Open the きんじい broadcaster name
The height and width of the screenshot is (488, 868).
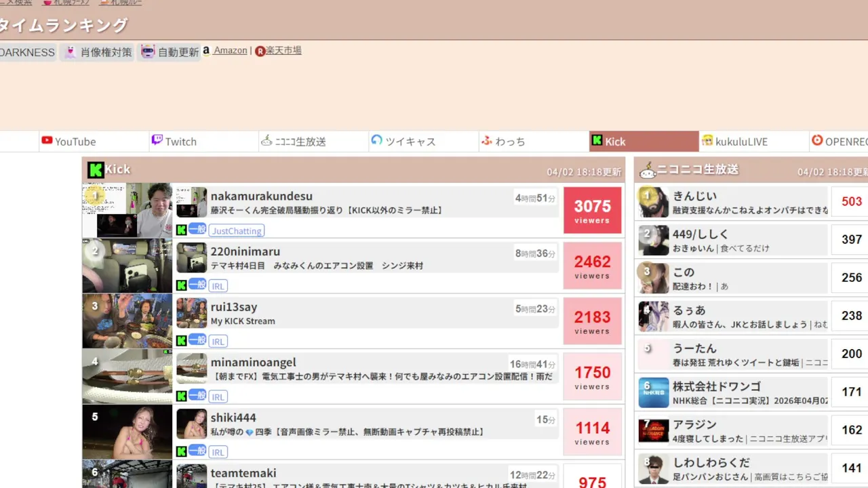(x=694, y=196)
